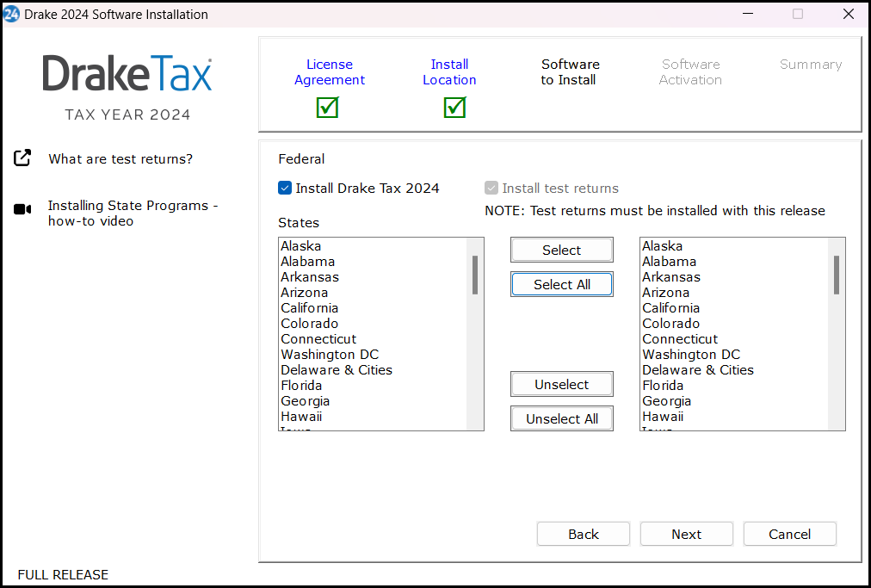Open the What are test returns link
Screen dimensions: 871x588
120,159
